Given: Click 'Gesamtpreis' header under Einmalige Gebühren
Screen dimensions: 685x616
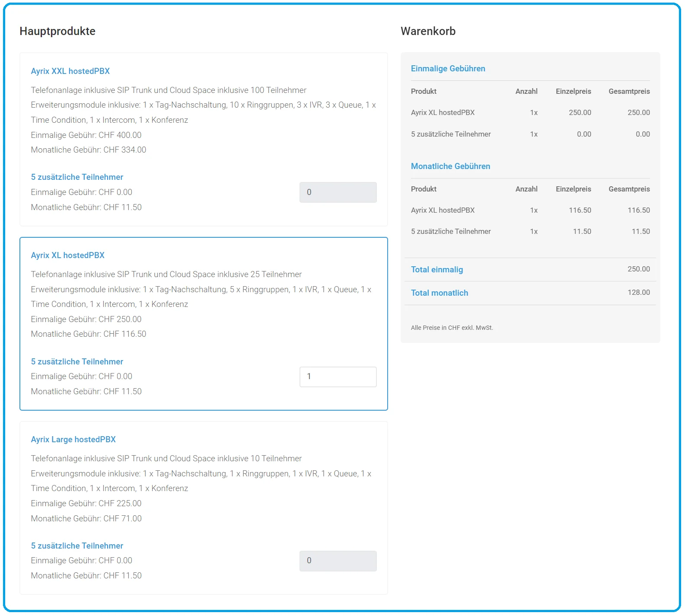Looking at the screenshot, I should [629, 91].
